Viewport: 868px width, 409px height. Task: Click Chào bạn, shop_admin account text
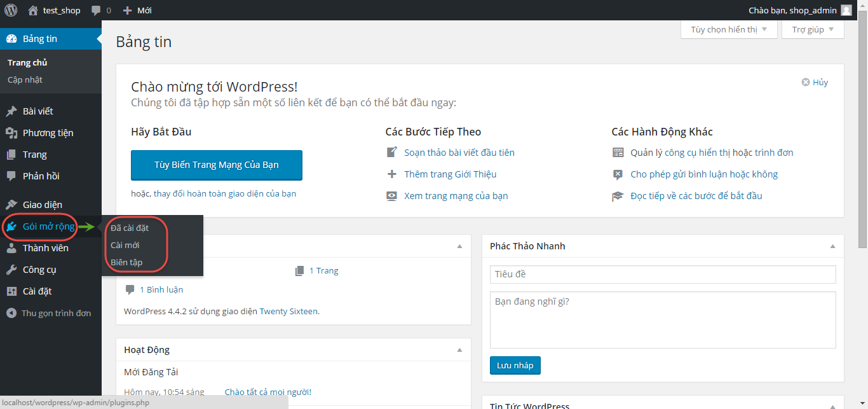(x=792, y=10)
